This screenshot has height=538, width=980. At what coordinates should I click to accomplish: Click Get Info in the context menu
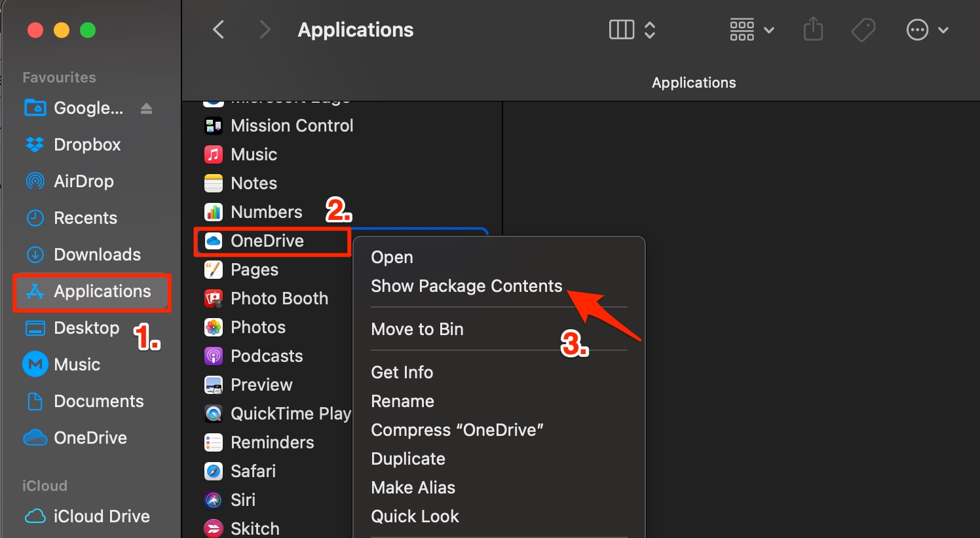tap(402, 372)
